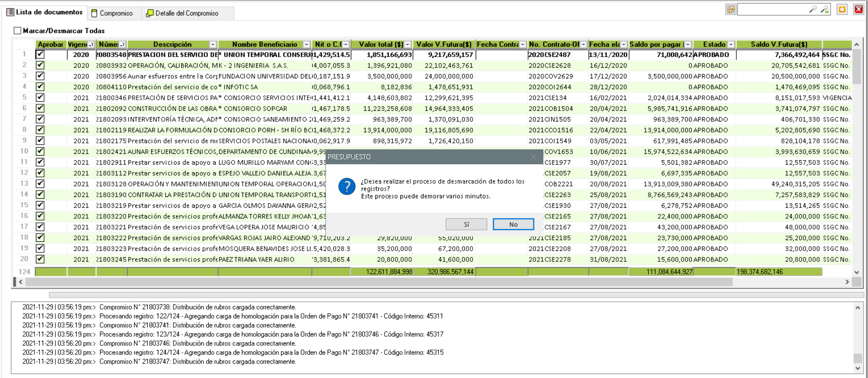Uncheck the Aprobar checkbox in row 1
Screen dimensions: 868x378
(x=40, y=54)
